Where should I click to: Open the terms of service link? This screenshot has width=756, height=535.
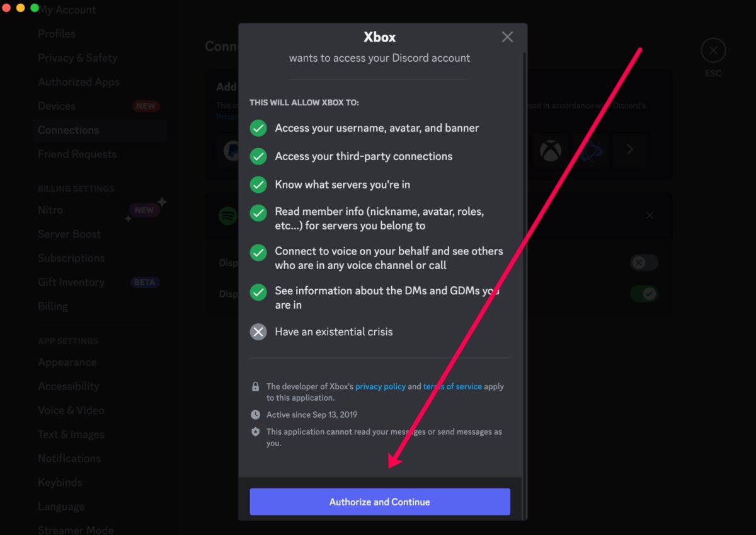(452, 386)
